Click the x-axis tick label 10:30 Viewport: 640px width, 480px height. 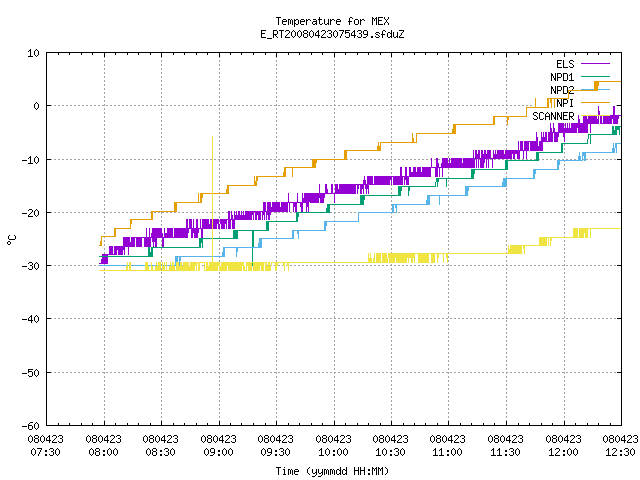(391, 452)
